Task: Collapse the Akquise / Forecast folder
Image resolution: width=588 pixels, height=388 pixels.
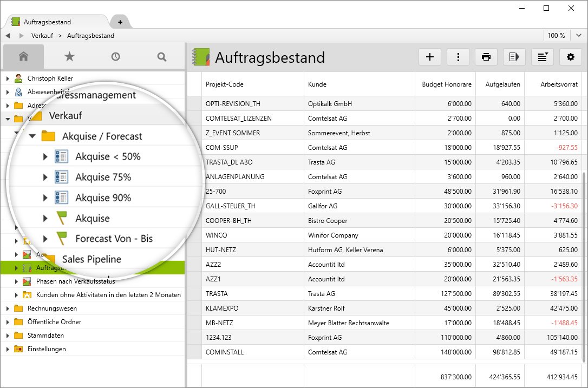Action: (x=32, y=136)
